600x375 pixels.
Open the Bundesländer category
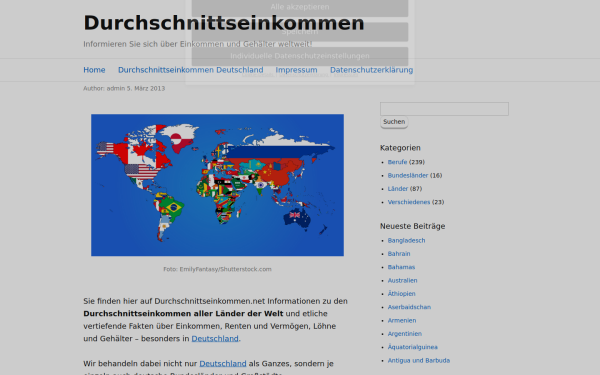click(x=408, y=176)
